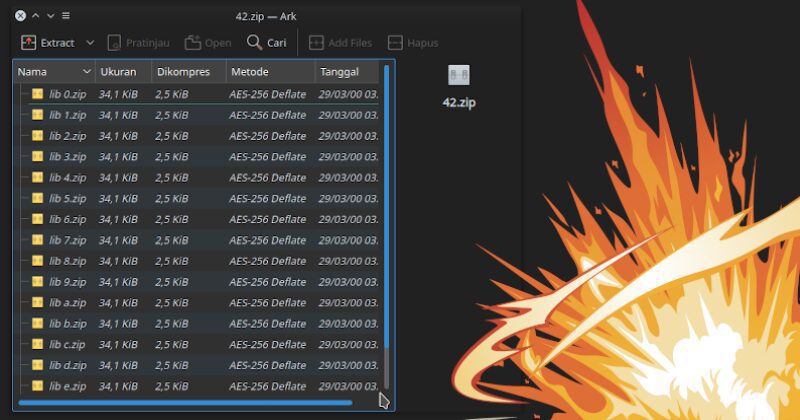Click the 42.zip label in side panel
800x420 pixels.
pos(459,103)
